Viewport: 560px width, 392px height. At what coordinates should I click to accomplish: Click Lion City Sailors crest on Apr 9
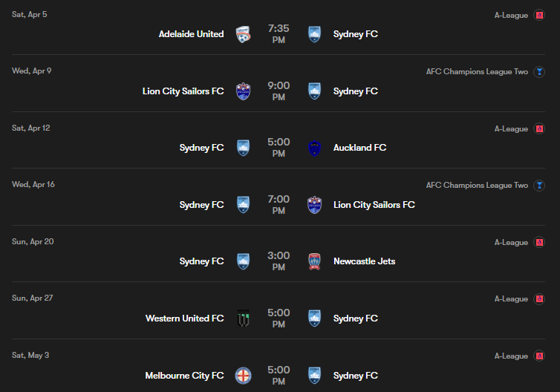point(243,91)
